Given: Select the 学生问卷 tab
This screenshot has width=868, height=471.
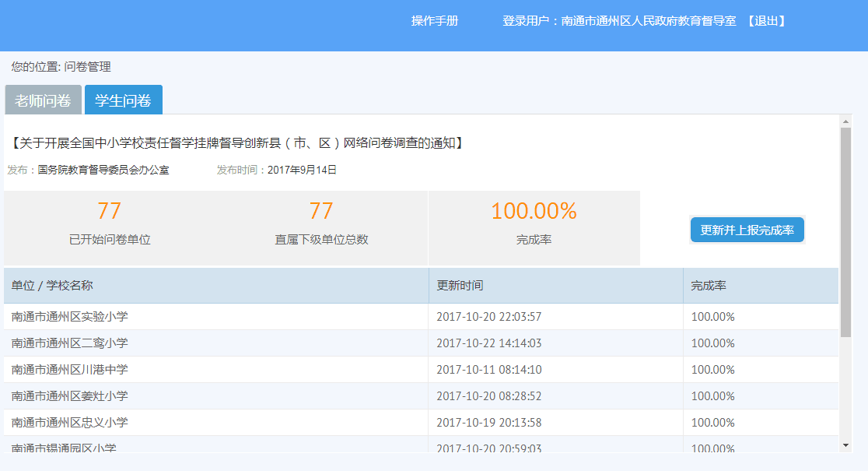Looking at the screenshot, I should pyautogui.click(x=123, y=100).
